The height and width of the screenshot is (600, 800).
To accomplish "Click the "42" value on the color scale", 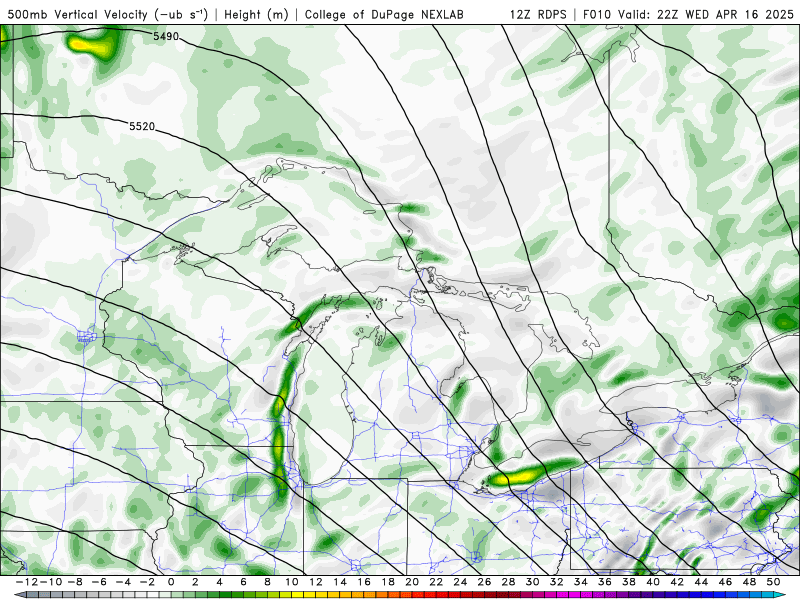I will [x=677, y=582].
